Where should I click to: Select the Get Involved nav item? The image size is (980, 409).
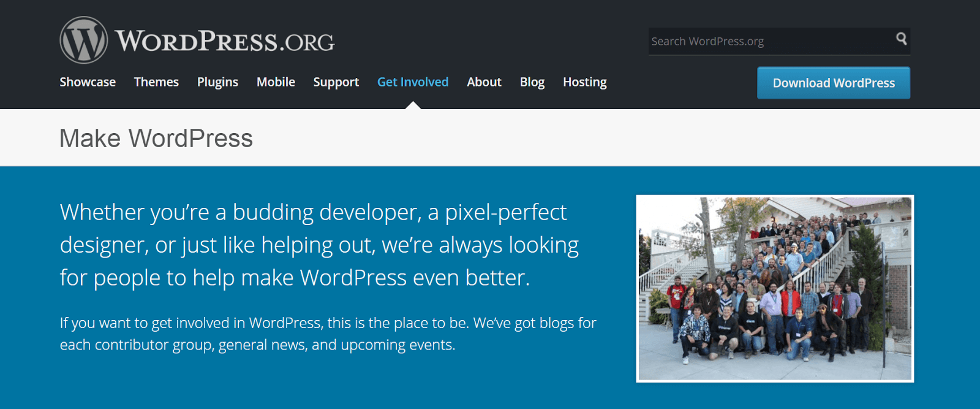click(413, 82)
